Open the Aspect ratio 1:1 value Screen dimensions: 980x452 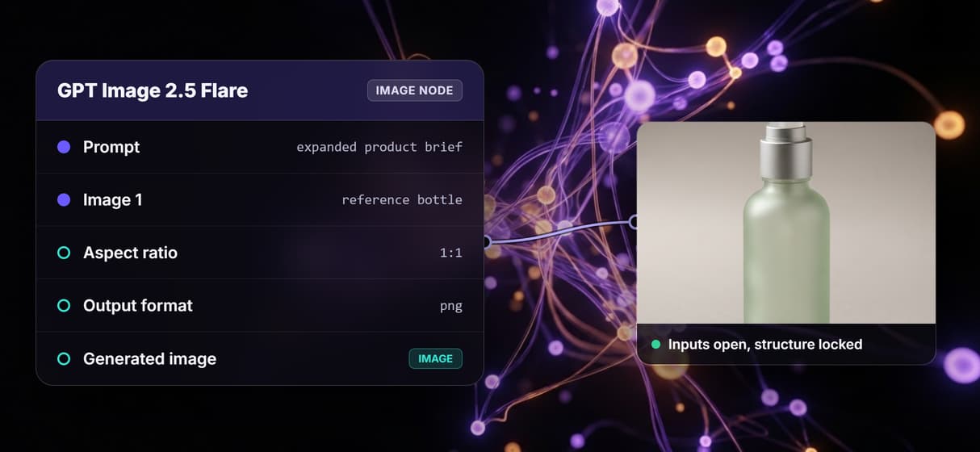coord(451,253)
